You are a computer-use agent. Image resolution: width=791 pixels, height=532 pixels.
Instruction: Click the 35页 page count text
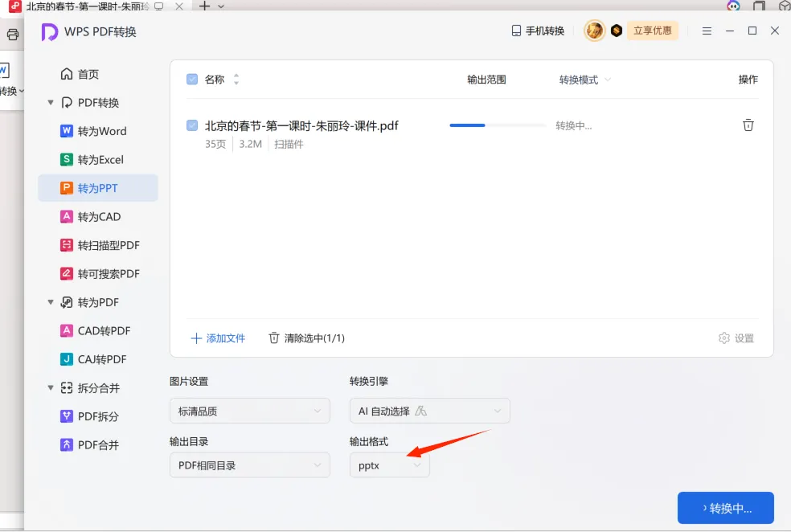coord(215,144)
